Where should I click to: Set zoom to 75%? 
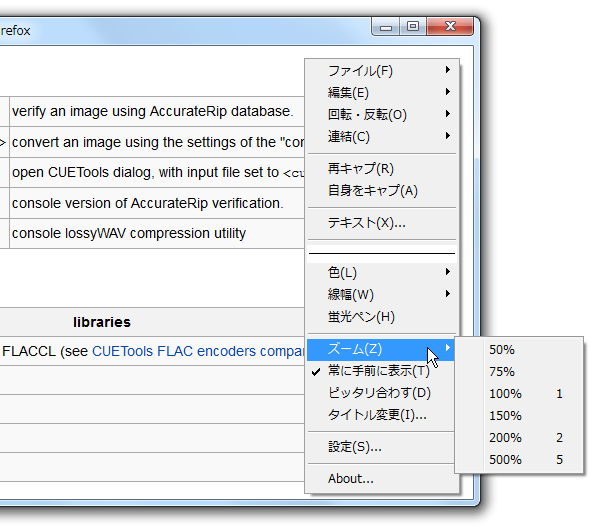click(x=519, y=372)
